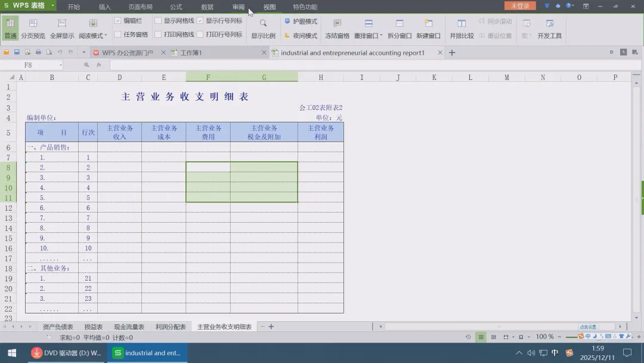Enable 护眼模式 eye protection mode
The width and height of the screenshot is (644, 363).
coord(301,21)
